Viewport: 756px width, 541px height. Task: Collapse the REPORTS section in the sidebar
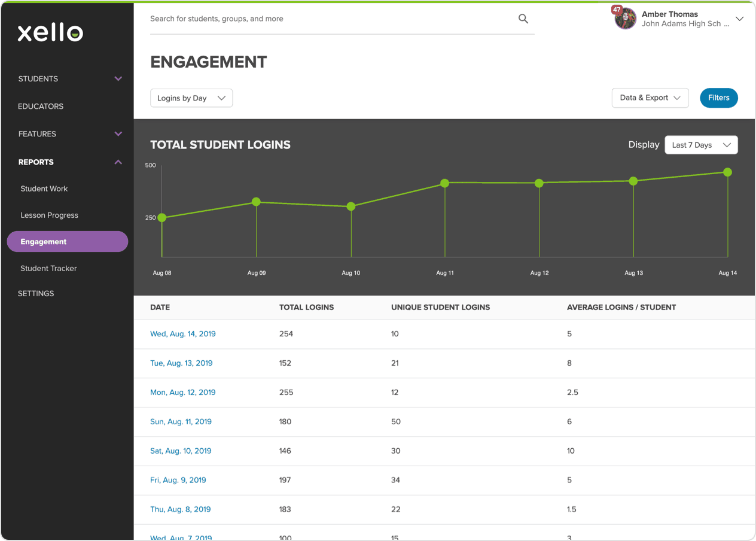[x=118, y=162]
